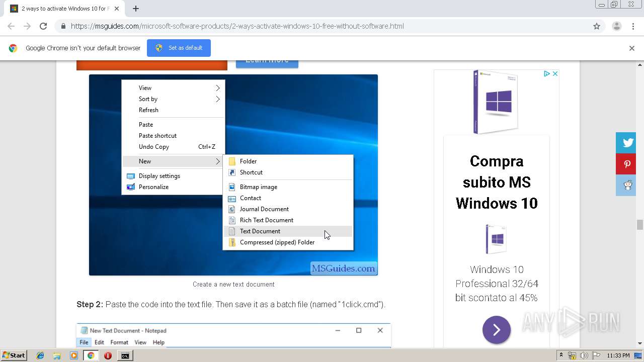This screenshot has height=362, width=644.
Task: Click the small Windows logo image in ad
Action: coord(497,239)
